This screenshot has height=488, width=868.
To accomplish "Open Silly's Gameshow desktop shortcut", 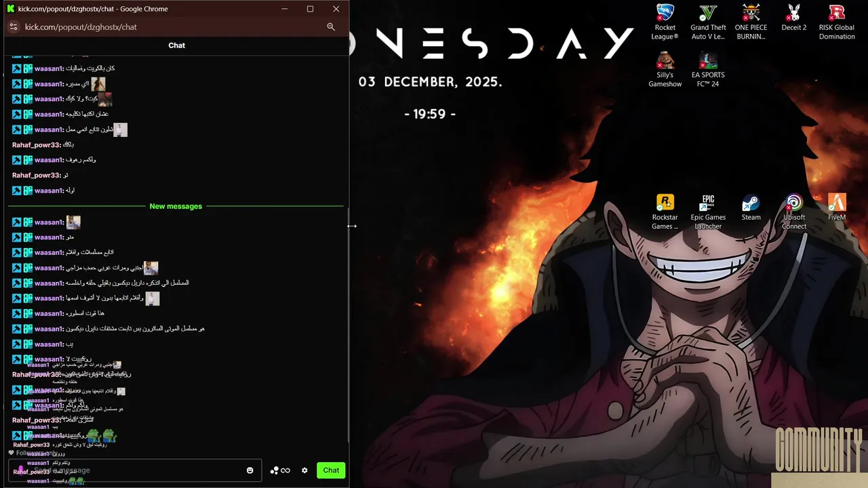I will (x=665, y=70).
